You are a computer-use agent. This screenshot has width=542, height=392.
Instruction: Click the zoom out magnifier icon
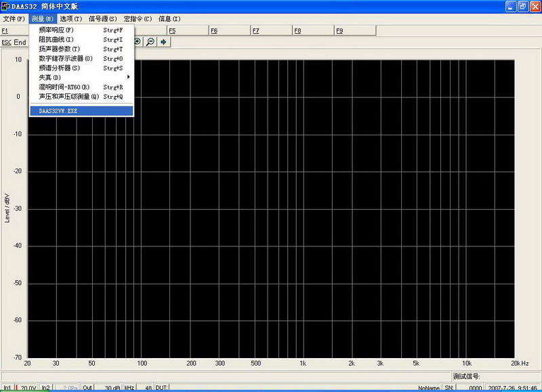pos(150,42)
